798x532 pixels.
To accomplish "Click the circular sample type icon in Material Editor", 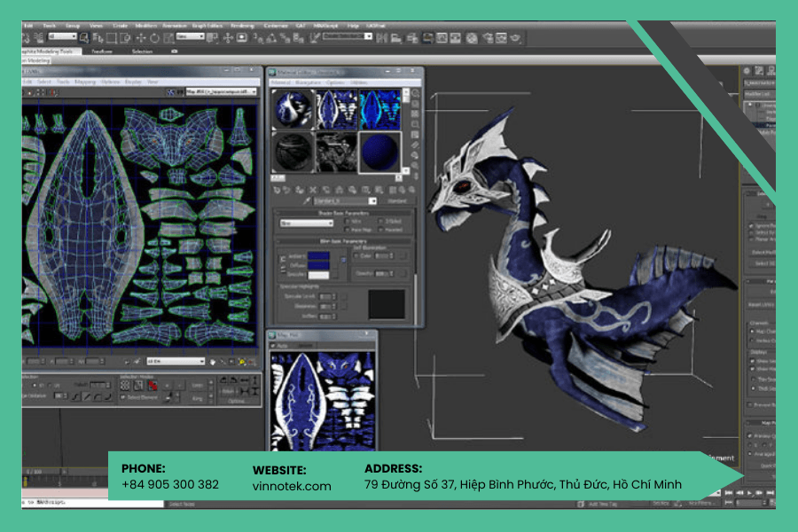I will click(415, 94).
